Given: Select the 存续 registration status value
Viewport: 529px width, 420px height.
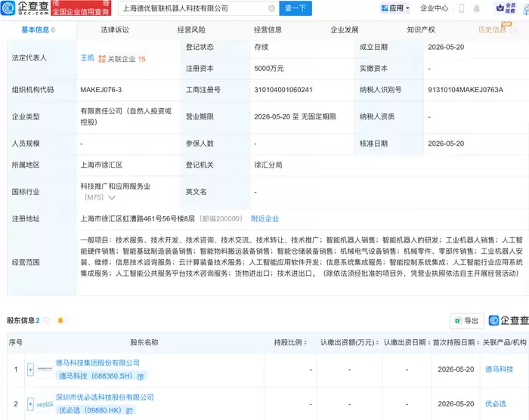Looking at the screenshot, I should click(261, 48).
